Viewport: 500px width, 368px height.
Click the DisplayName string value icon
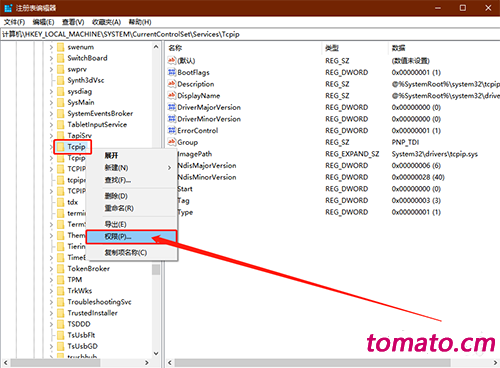click(171, 95)
